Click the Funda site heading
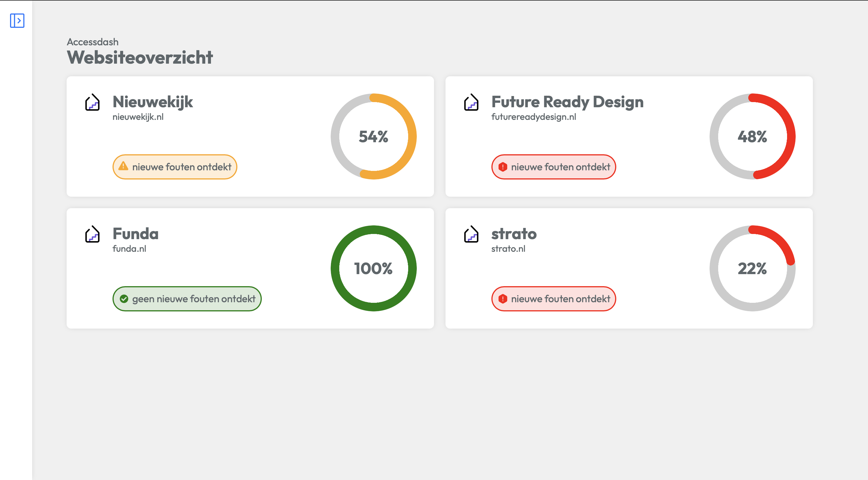This screenshot has width=868, height=480. click(x=135, y=234)
